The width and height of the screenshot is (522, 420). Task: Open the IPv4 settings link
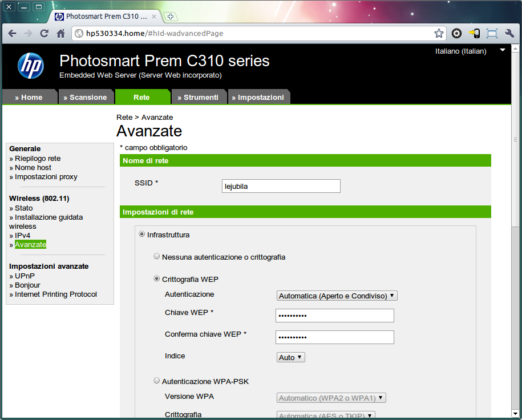click(x=22, y=236)
